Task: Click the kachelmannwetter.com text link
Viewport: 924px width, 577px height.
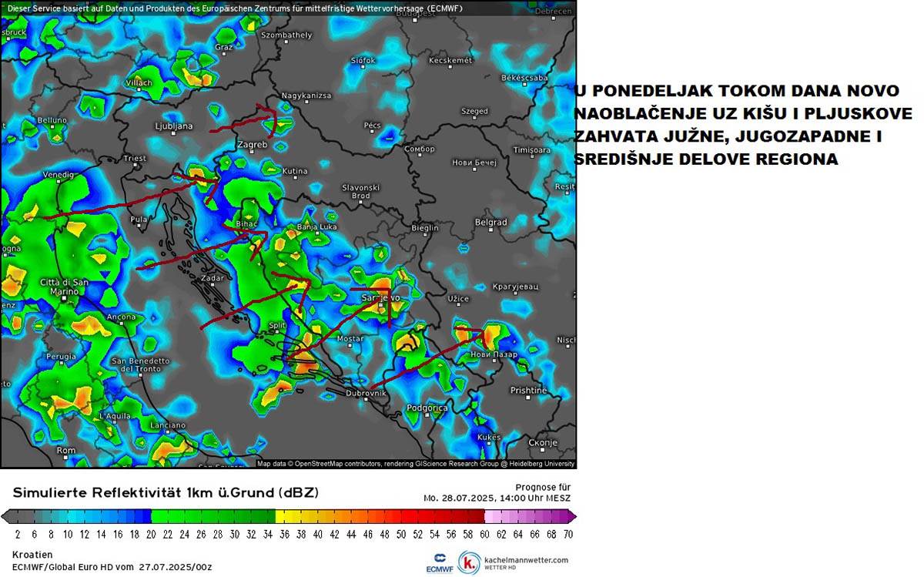Action: [x=527, y=559]
